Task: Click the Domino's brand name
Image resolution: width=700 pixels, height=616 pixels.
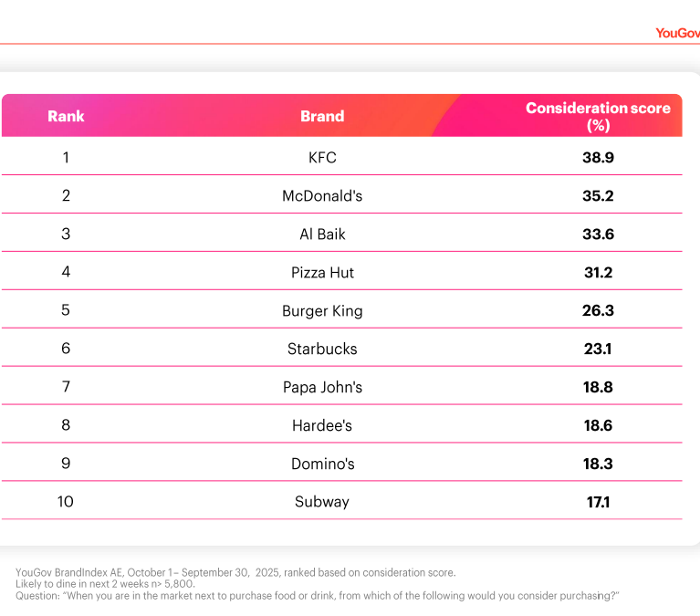Action: (322, 464)
